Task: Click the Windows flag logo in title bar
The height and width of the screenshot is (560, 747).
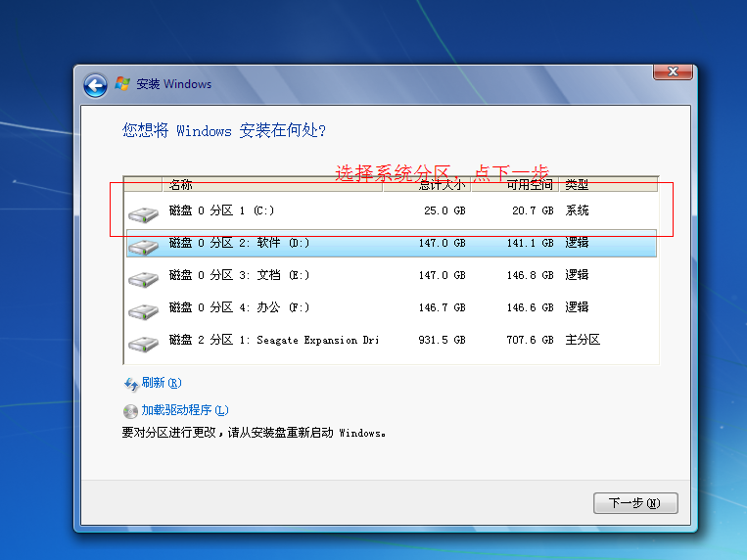Action: [x=122, y=84]
